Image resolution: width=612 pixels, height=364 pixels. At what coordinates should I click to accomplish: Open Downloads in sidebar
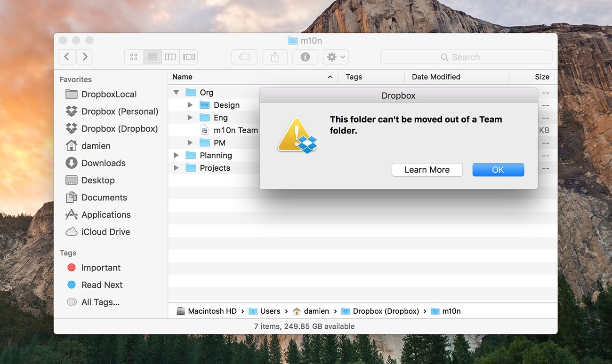pyautogui.click(x=96, y=163)
